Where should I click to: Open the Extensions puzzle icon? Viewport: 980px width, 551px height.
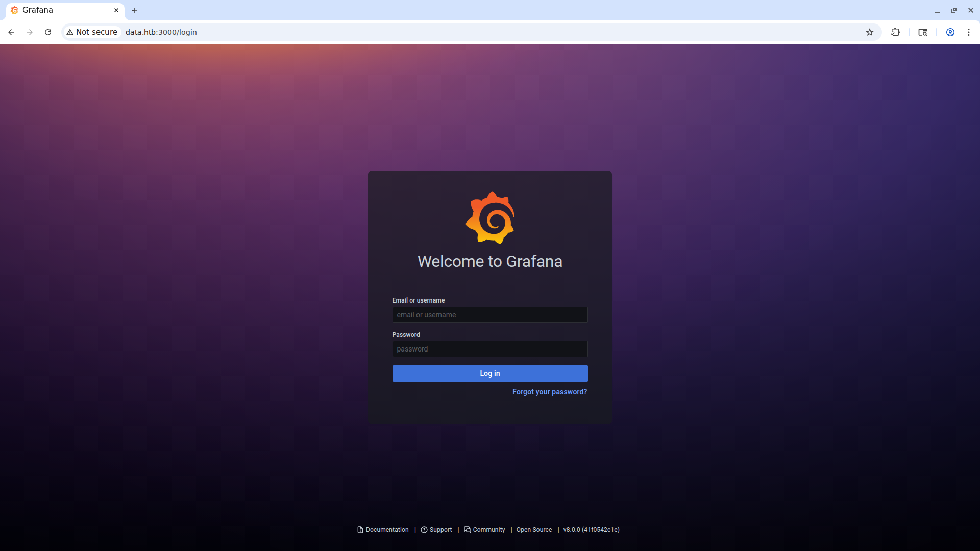click(x=895, y=32)
